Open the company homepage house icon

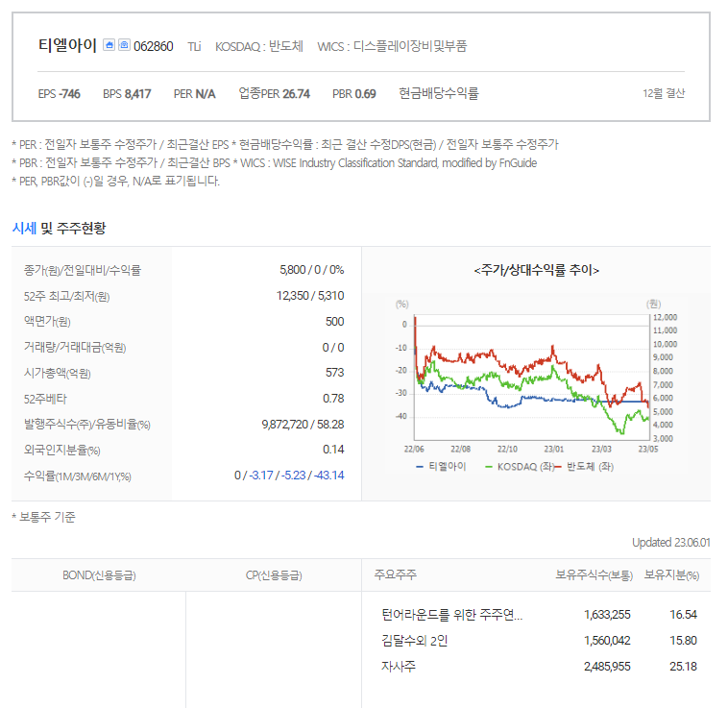click(x=109, y=45)
